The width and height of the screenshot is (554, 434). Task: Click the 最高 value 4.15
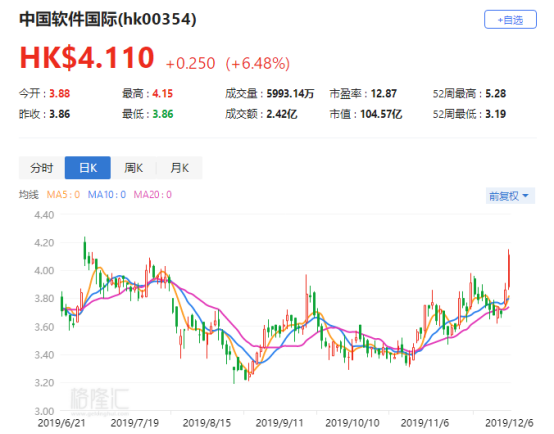(x=163, y=94)
